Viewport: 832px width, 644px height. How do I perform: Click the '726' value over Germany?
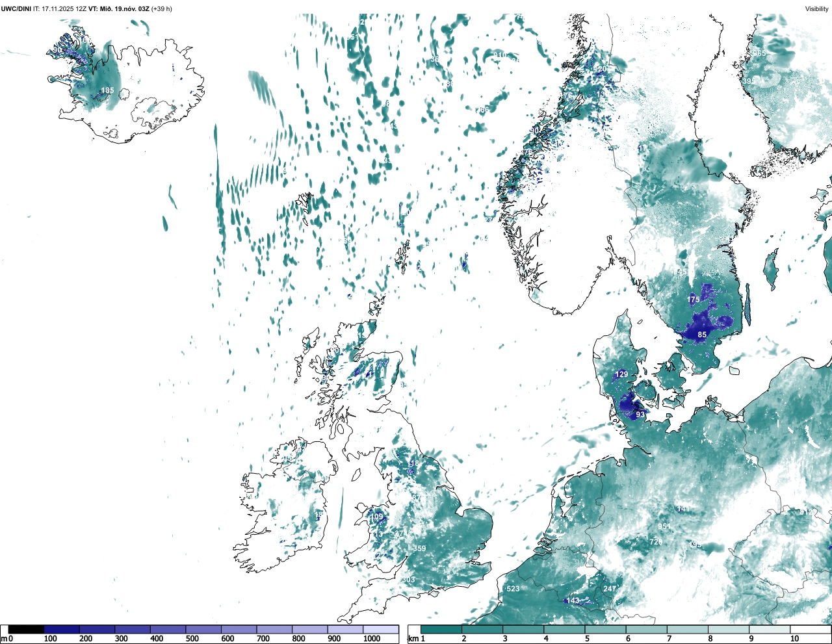656,542
